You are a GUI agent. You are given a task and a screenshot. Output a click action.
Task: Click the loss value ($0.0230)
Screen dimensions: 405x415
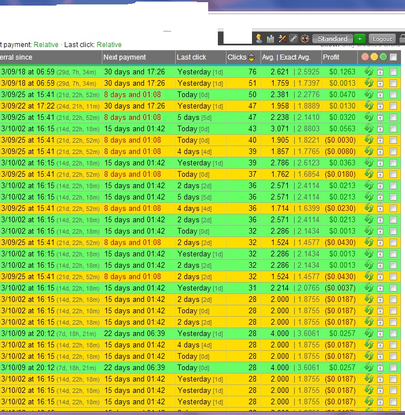340,208
